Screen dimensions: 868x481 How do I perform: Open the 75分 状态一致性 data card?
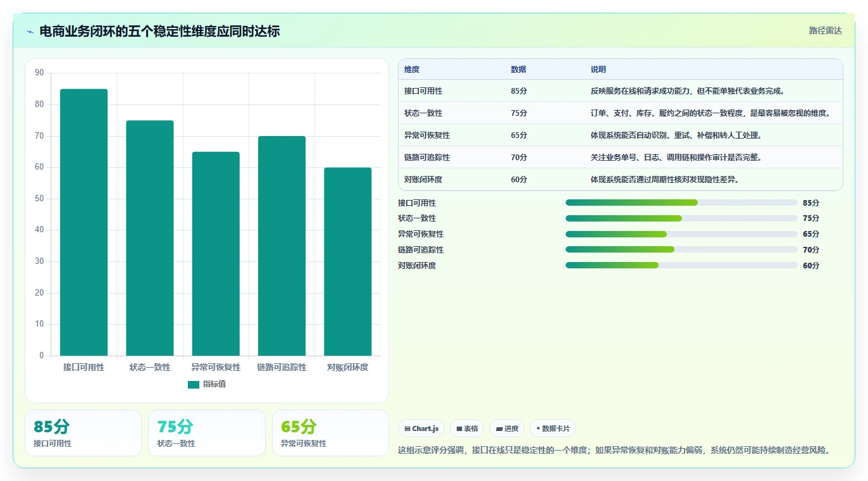click(x=207, y=433)
